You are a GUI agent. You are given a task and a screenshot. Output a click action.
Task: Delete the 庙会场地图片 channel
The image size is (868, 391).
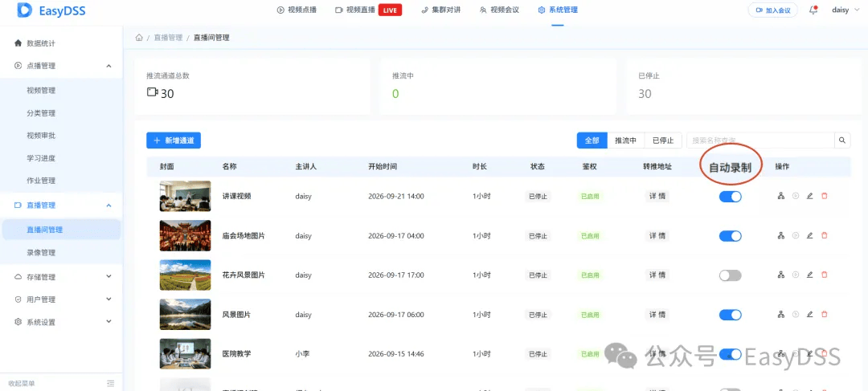pyautogui.click(x=825, y=235)
